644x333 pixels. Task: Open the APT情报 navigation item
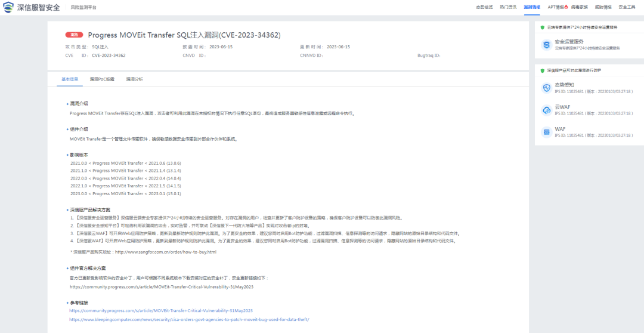pyautogui.click(x=556, y=7)
